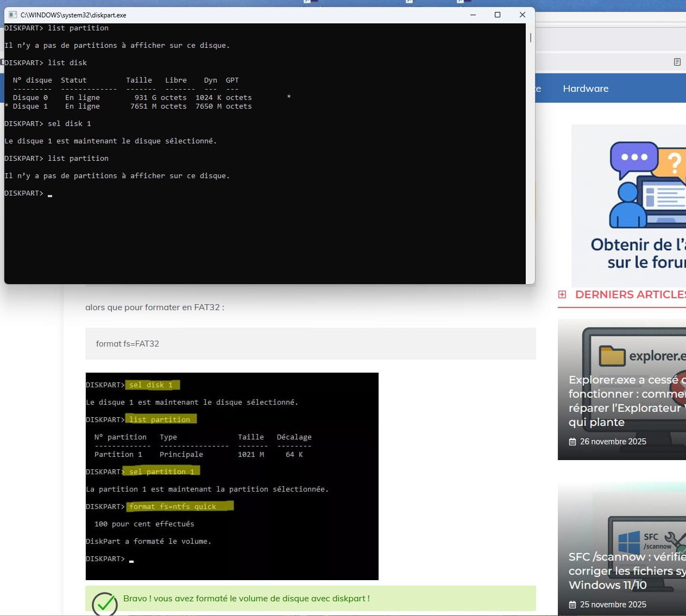Click the explorer.exe folder icon in article
The width and height of the screenshot is (686, 616).
612,356
